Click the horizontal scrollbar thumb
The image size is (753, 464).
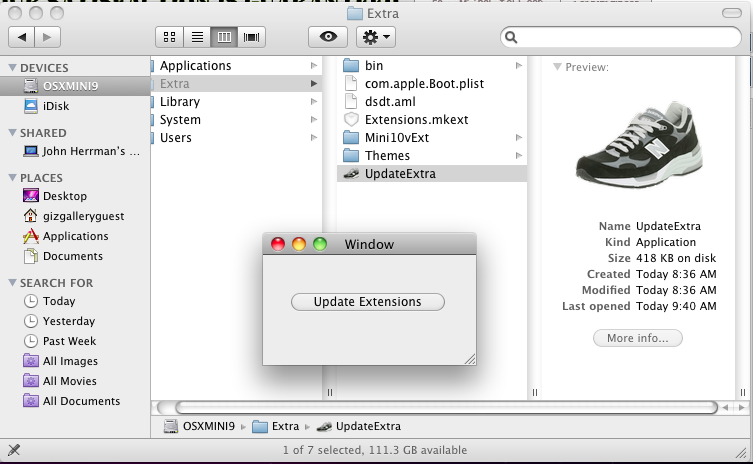[447, 408]
